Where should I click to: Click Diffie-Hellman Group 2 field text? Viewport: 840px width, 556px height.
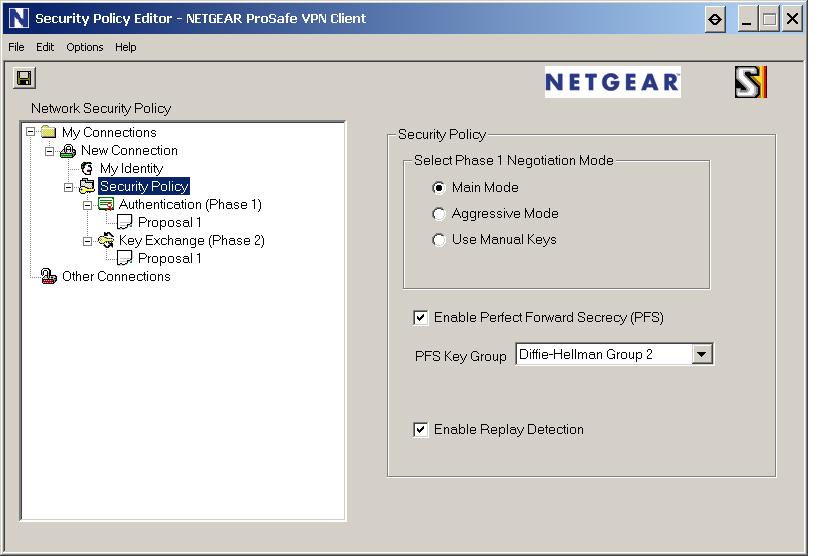(586, 355)
